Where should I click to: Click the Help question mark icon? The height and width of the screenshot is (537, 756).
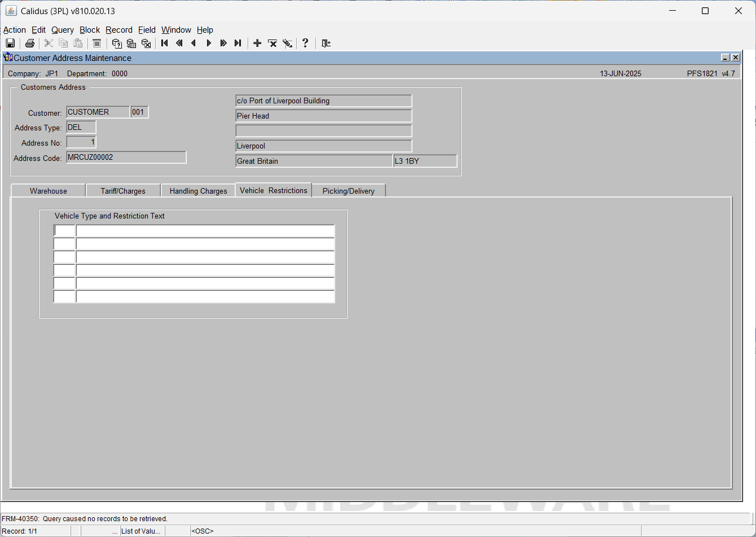[x=305, y=43]
